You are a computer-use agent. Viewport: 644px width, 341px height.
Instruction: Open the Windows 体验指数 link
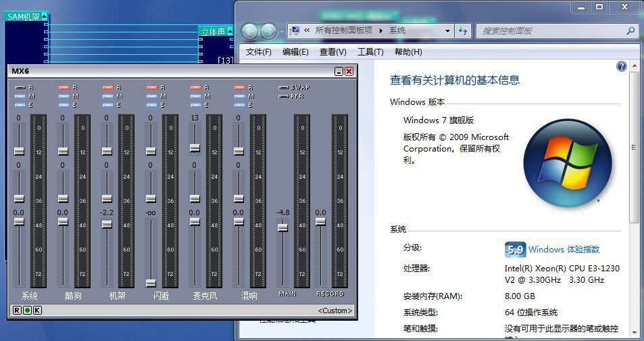[564, 249]
